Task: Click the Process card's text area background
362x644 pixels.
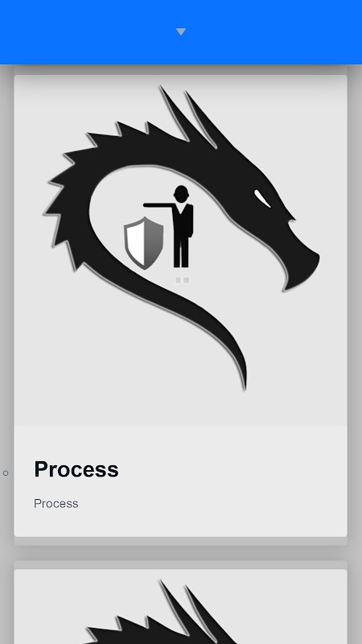Action: [x=180, y=481]
